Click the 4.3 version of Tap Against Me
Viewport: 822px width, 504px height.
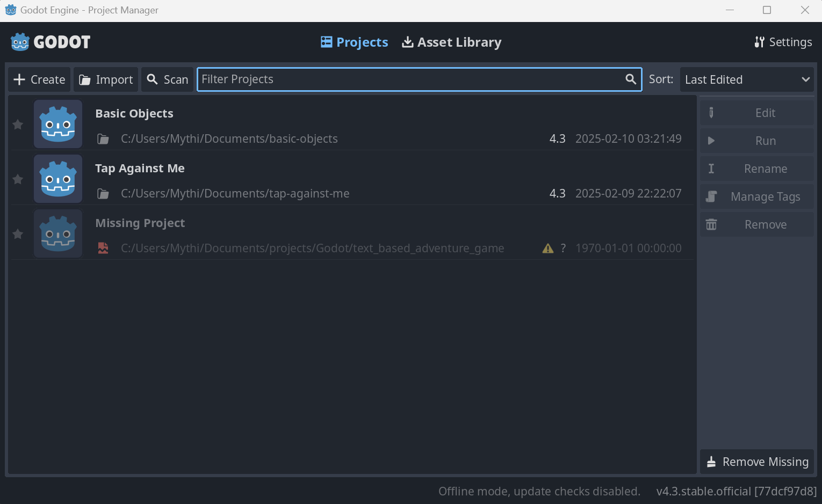pyautogui.click(x=558, y=194)
